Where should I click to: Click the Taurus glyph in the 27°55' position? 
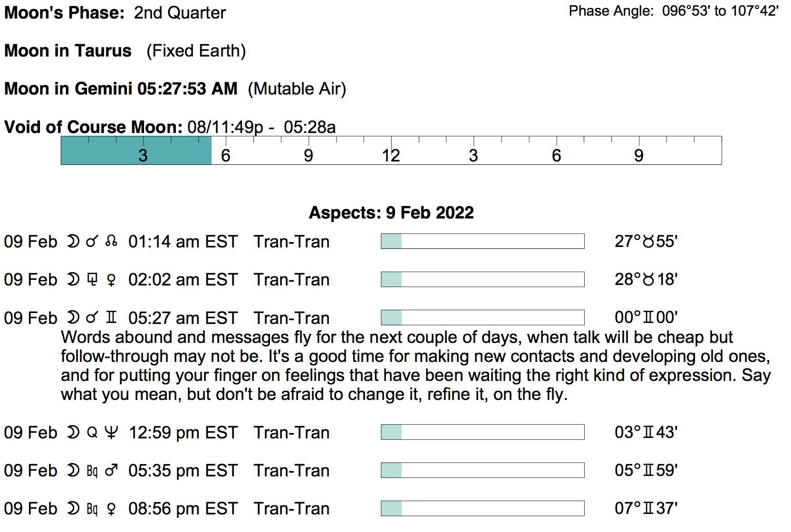[x=648, y=242]
